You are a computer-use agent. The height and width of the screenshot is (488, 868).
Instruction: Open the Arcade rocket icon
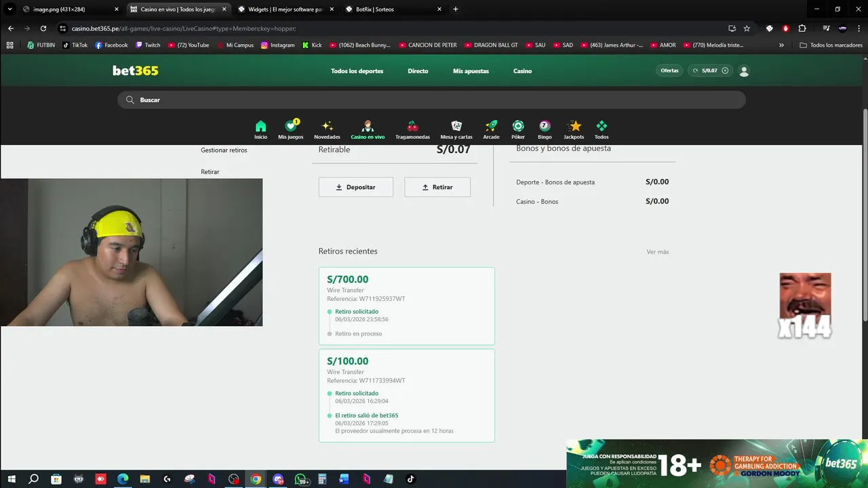tap(491, 126)
